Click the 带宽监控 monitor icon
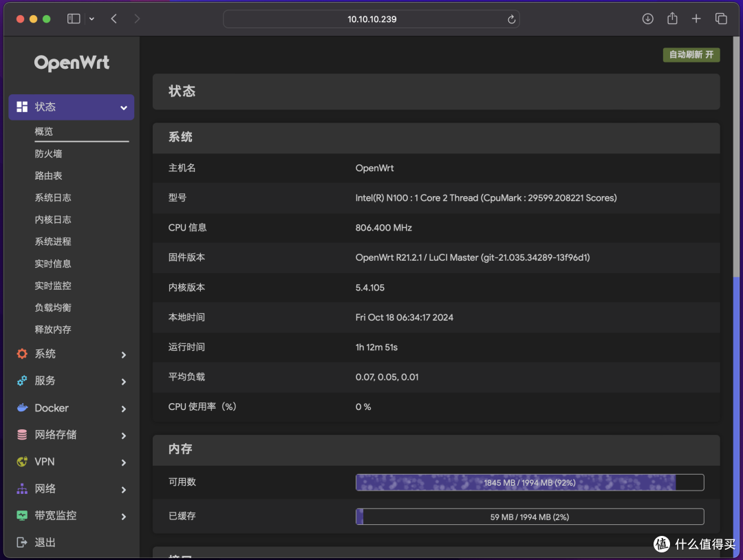This screenshot has height=560, width=743. (x=22, y=515)
